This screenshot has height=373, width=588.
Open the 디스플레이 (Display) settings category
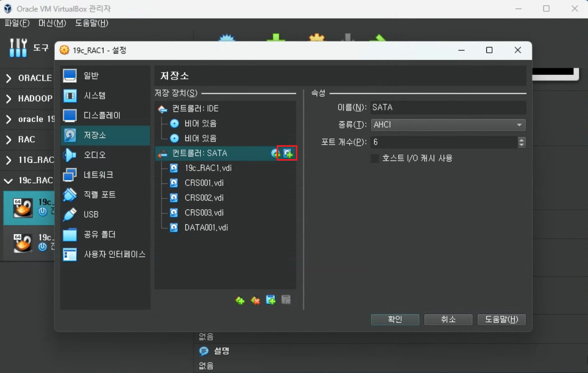tap(105, 115)
